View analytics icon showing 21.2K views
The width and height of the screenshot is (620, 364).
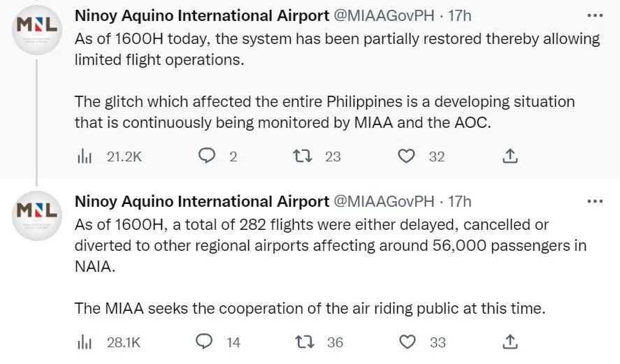tap(84, 156)
